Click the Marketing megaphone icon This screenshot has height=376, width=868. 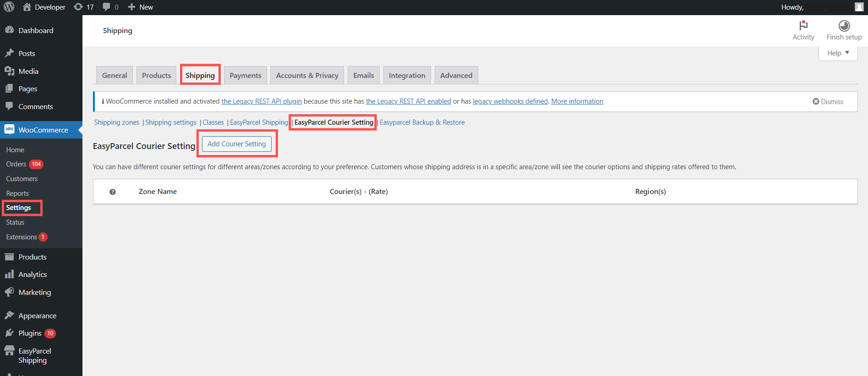tap(9, 292)
